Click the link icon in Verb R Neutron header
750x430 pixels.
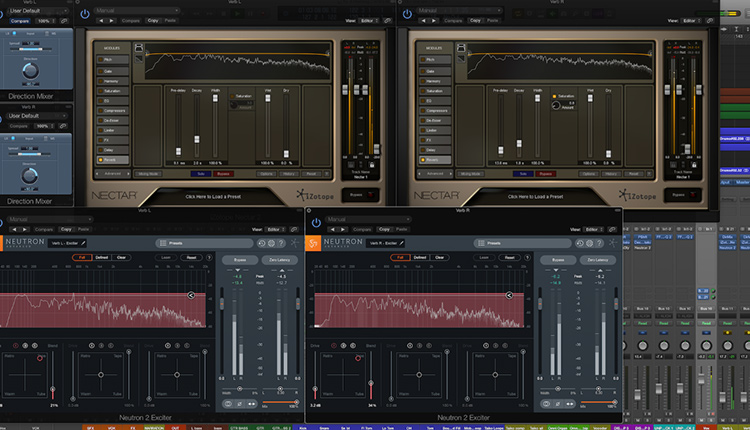[612, 229]
